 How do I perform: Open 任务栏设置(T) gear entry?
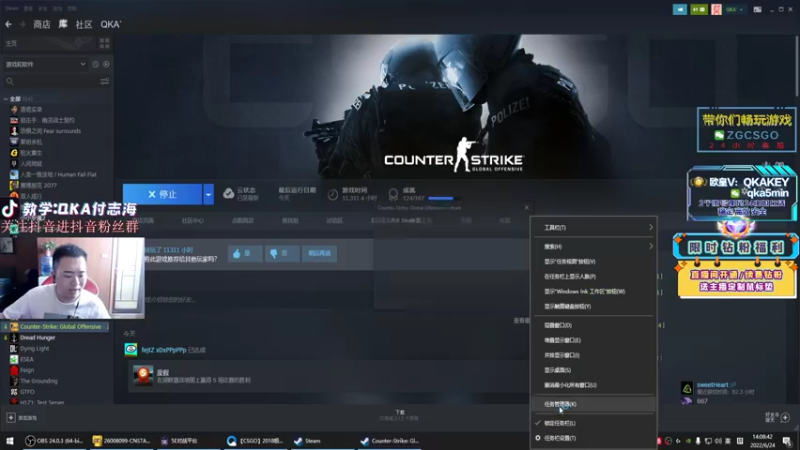click(594, 438)
